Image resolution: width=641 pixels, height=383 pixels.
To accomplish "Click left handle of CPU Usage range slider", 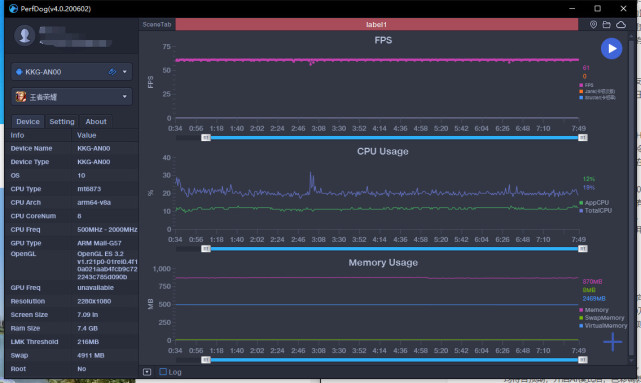I will coord(206,249).
